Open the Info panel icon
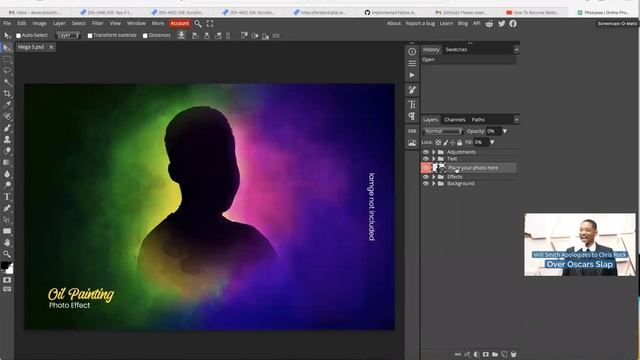The height and width of the screenshot is (360, 640). 412,51
